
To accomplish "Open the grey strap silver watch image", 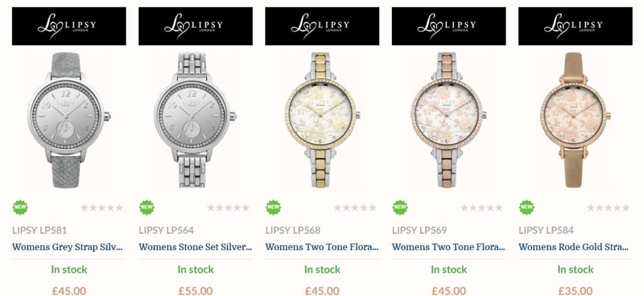I will pos(69,120).
